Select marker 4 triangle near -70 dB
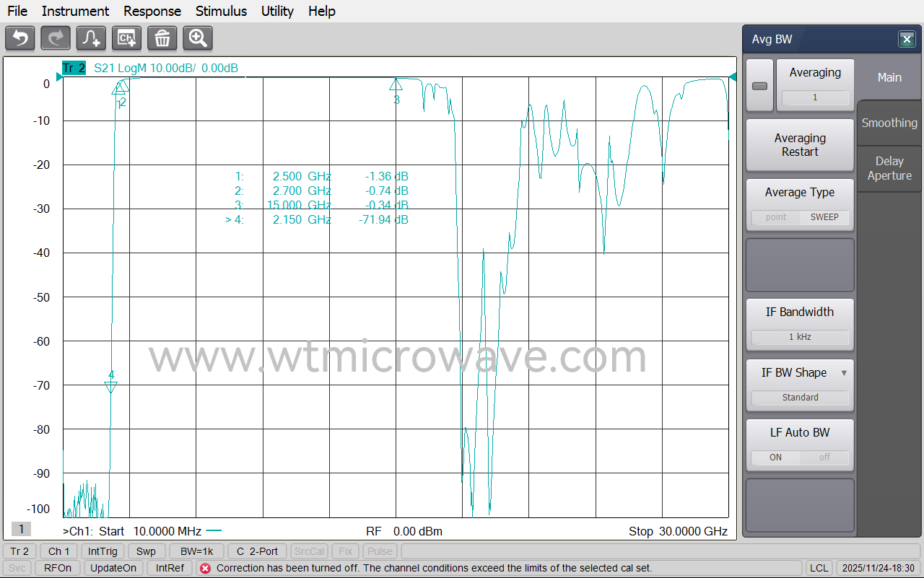 110,387
